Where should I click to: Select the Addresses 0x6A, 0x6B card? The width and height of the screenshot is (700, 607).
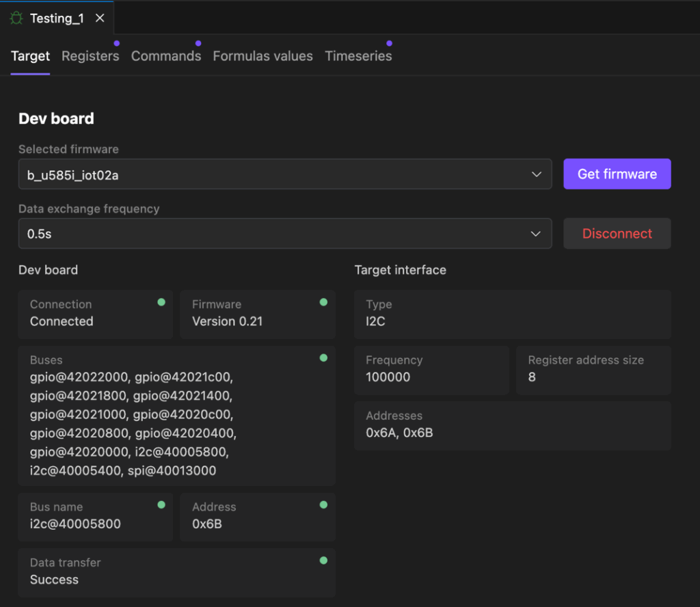click(x=512, y=425)
